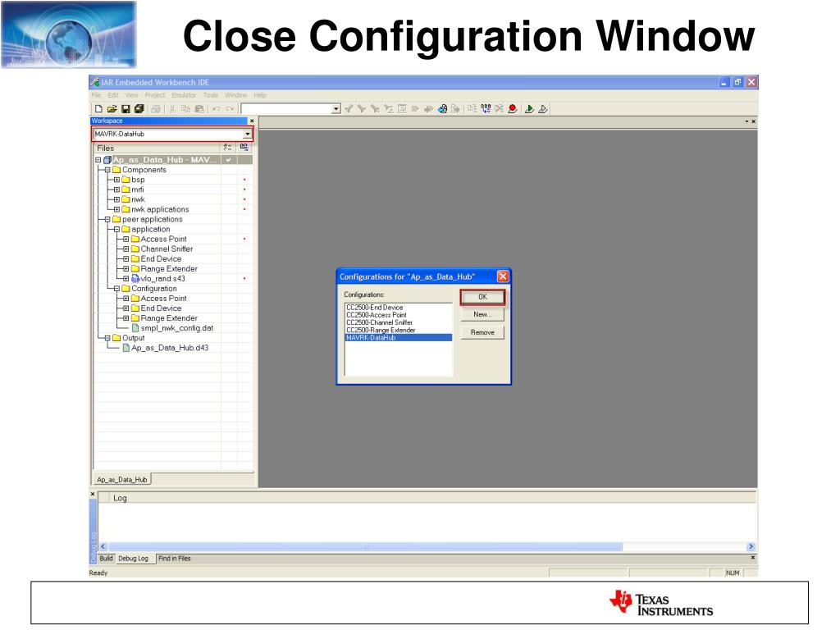Viewport: 840px width, 630px height.
Task: Click the Debug green arrow icon
Action: point(529,109)
